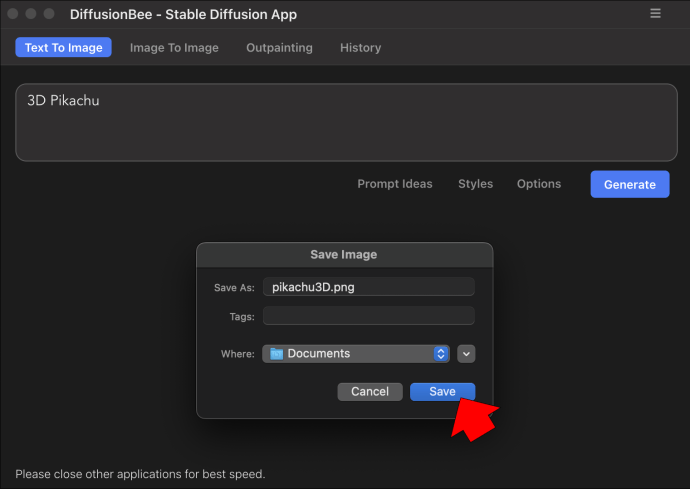Open the hamburger menu icon

tap(655, 14)
